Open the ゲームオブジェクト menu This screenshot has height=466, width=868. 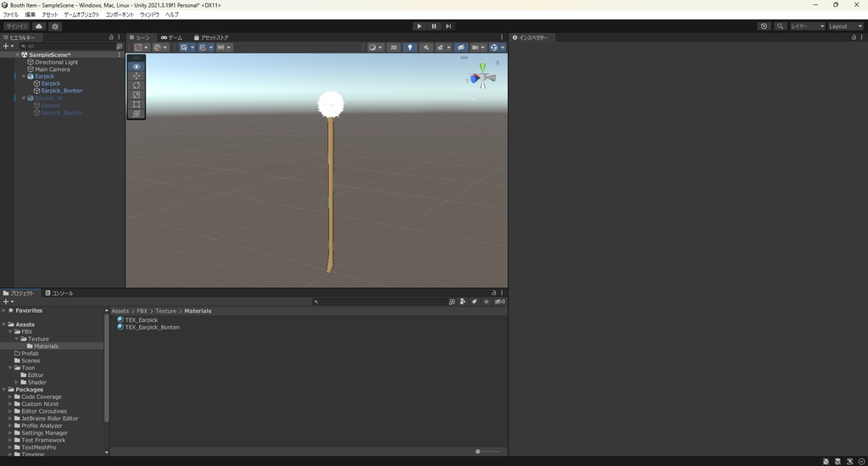click(81, 15)
